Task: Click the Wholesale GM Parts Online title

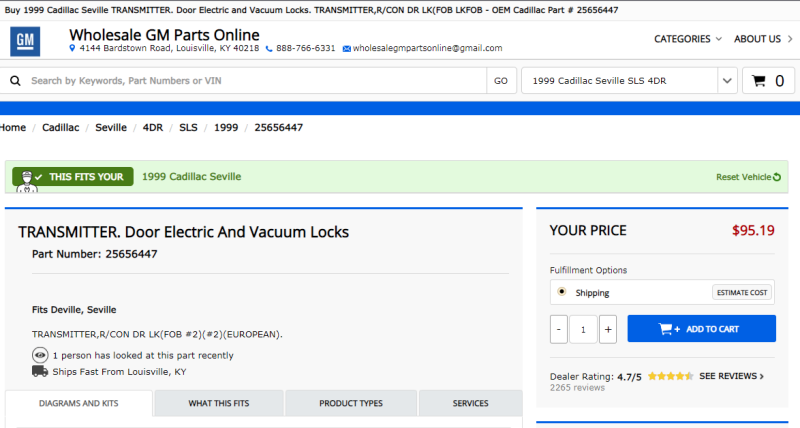Action: click(164, 35)
